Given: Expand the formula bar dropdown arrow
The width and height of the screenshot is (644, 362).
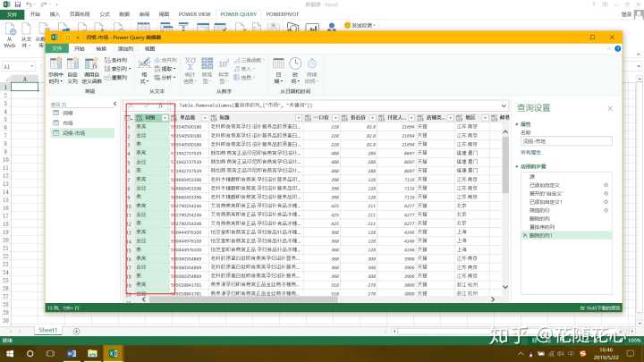Looking at the screenshot, I should coord(504,105).
